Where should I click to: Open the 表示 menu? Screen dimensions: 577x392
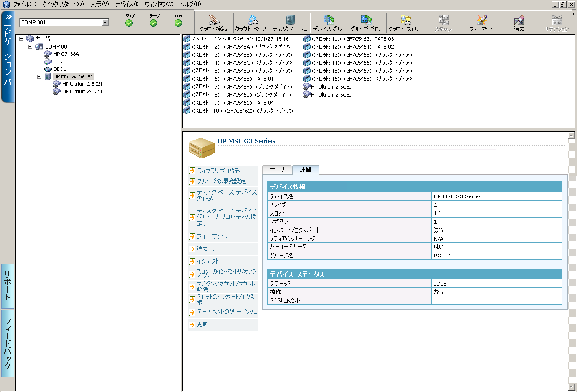point(99,4)
